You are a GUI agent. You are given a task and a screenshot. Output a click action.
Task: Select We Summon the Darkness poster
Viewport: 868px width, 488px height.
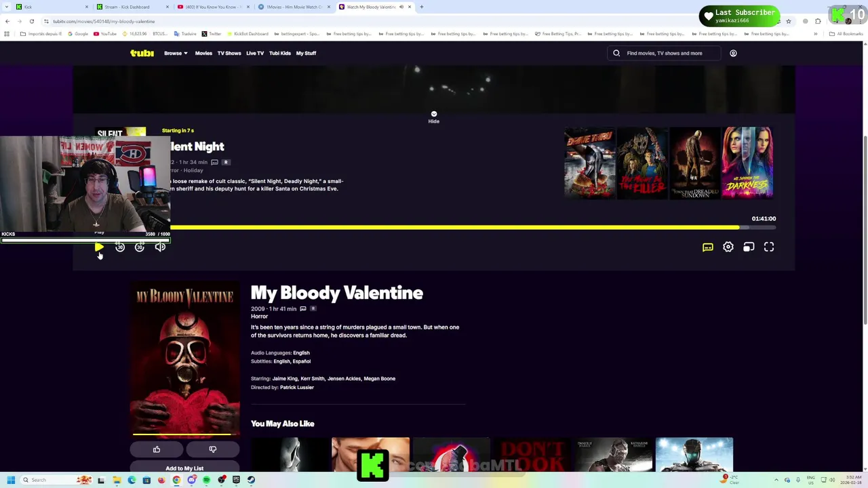click(x=747, y=162)
